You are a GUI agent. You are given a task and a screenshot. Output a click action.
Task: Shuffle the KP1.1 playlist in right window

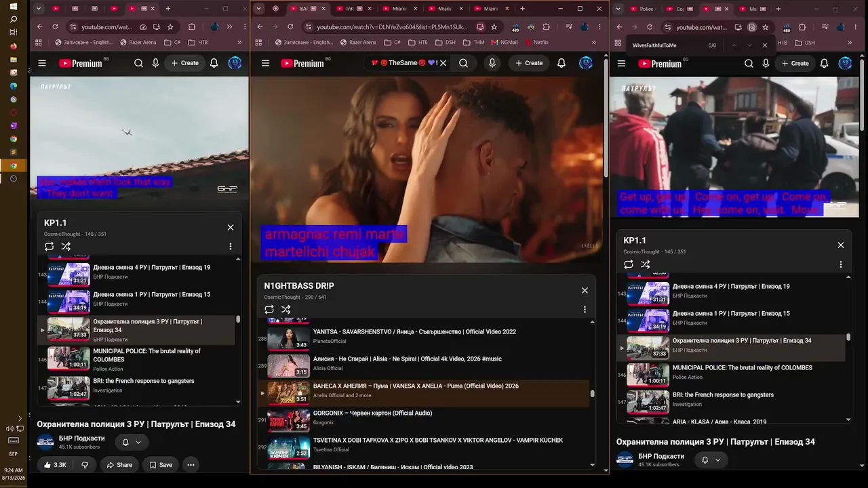645,264
